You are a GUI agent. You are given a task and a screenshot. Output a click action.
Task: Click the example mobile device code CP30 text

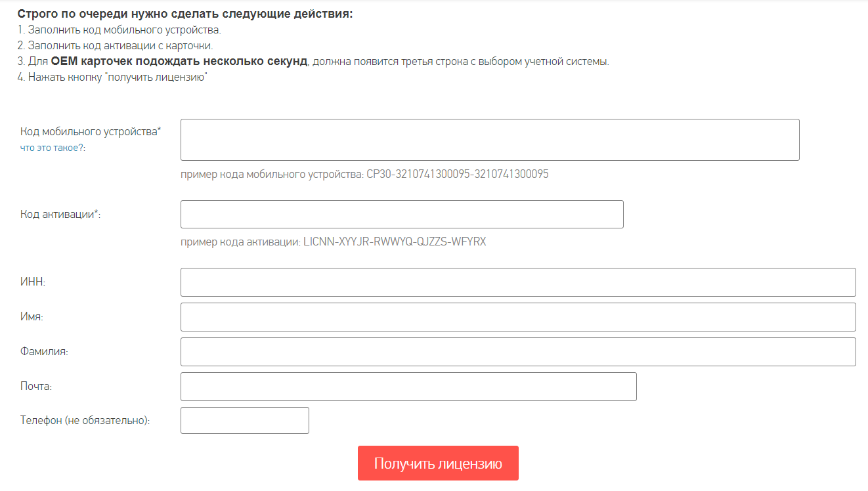tap(458, 175)
